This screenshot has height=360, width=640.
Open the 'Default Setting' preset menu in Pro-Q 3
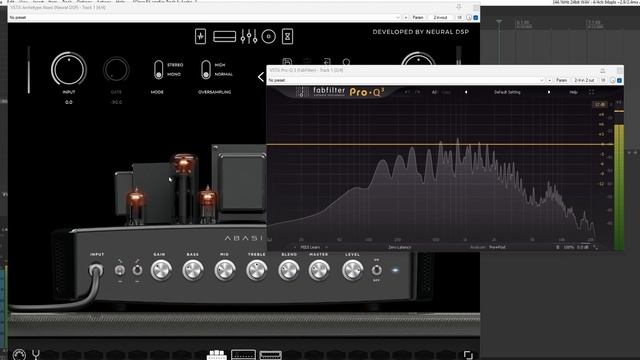pos(507,92)
